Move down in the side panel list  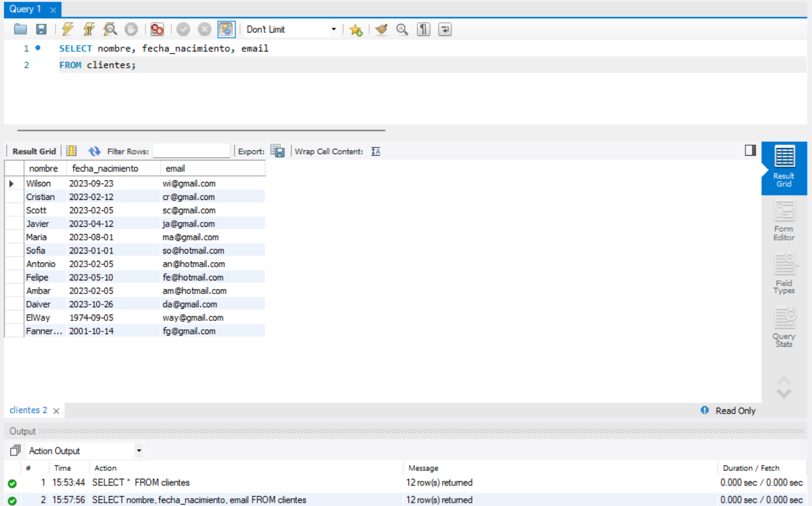point(784,394)
